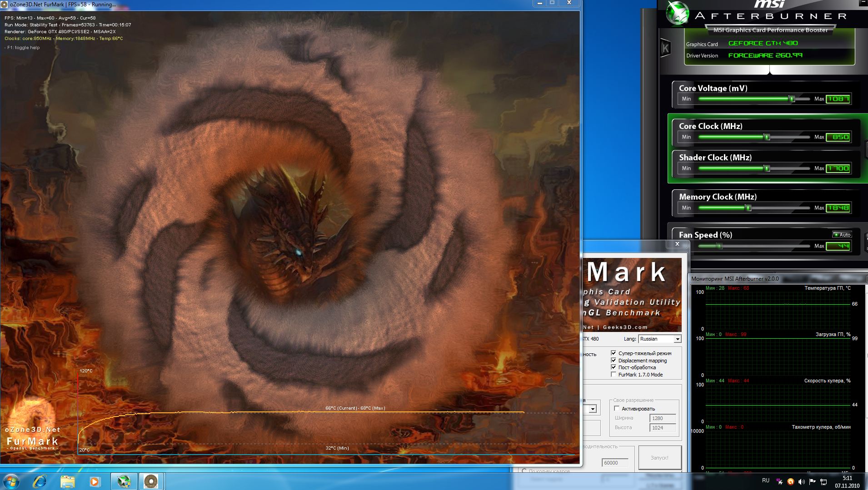Image resolution: width=868 pixels, height=490 pixels.
Task: Click the field showing 60000
Action: coord(615,463)
